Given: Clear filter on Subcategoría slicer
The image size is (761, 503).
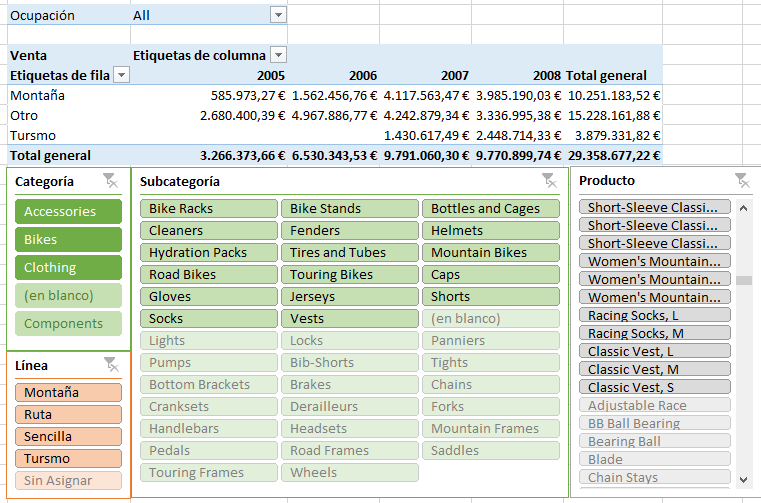Looking at the screenshot, I should pyautogui.click(x=549, y=181).
